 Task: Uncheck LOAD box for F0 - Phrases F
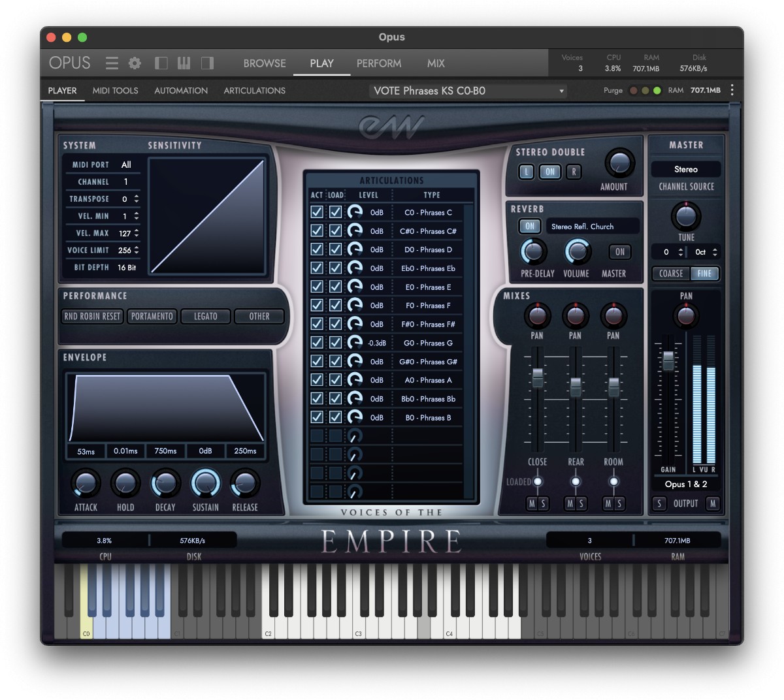click(x=335, y=305)
